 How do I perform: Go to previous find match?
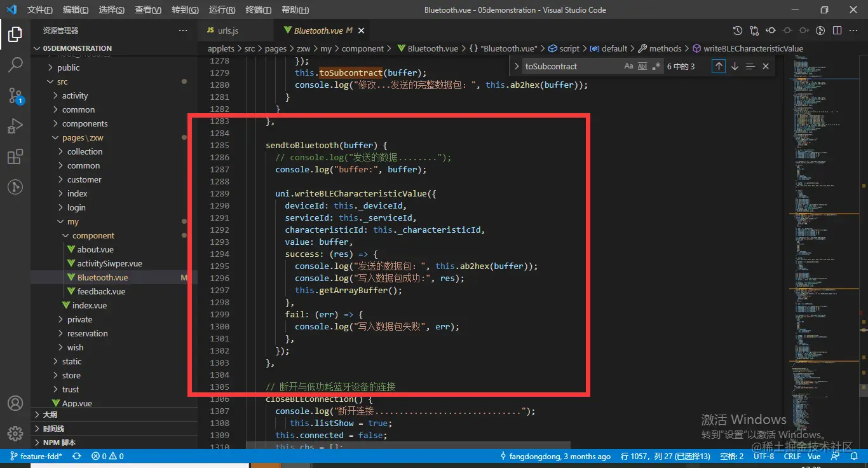pyautogui.click(x=719, y=66)
